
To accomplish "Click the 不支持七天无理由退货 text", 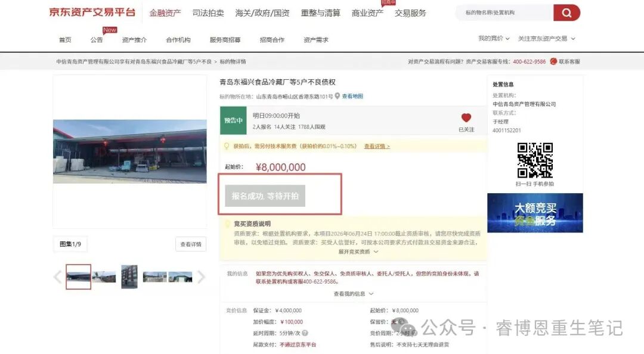I will [x=423, y=344].
